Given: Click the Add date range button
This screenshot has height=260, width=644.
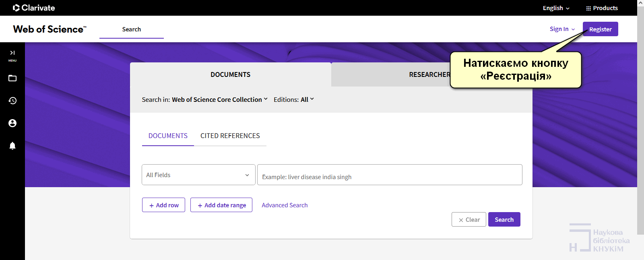Looking at the screenshot, I should pyautogui.click(x=221, y=205).
